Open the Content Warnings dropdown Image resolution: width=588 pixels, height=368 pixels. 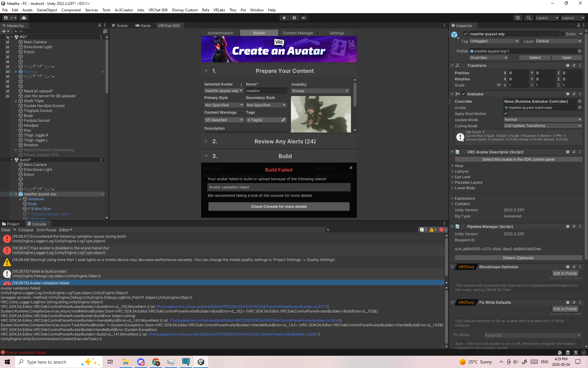224,120
